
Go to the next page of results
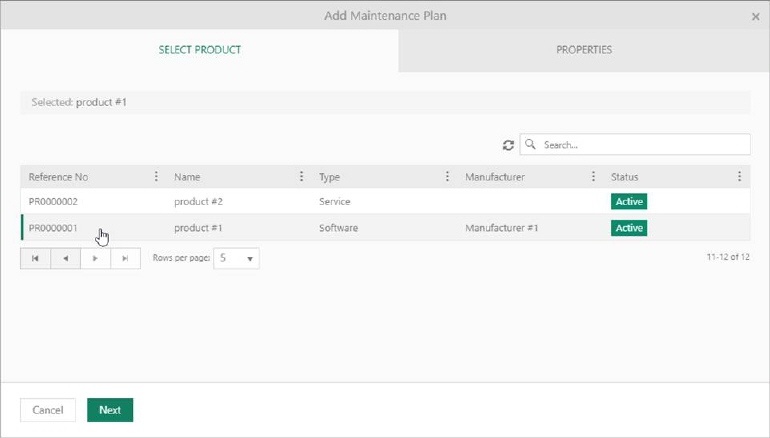[95, 258]
